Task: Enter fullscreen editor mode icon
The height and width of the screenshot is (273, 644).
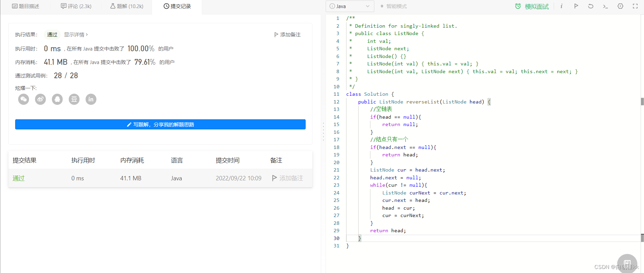Action: (635, 6)
